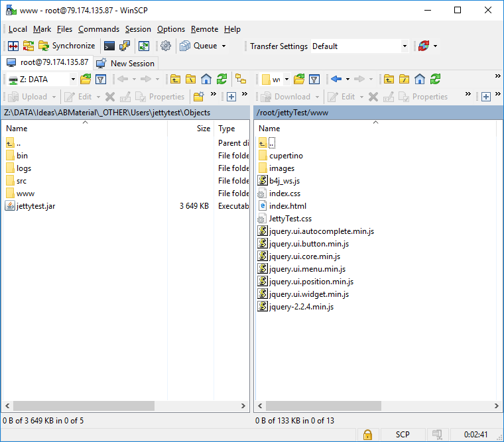
Task: Open the Transfer Settings Default combo box
Action: (x=359, y=46)
